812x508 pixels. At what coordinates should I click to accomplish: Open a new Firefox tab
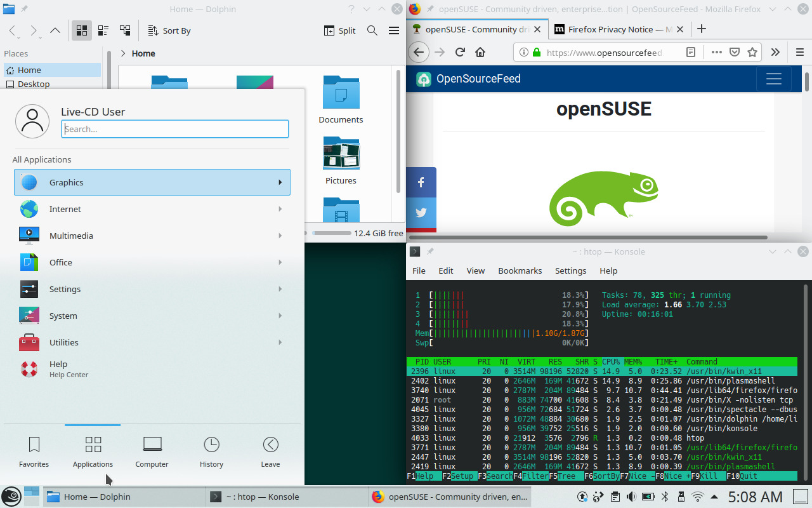pyautogui.click(x=701, y=29)
